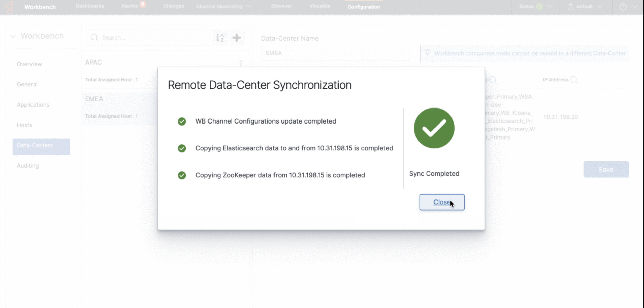
Task: Click the checkmark beside WB Channel Configurations
Action: (182, 121)
